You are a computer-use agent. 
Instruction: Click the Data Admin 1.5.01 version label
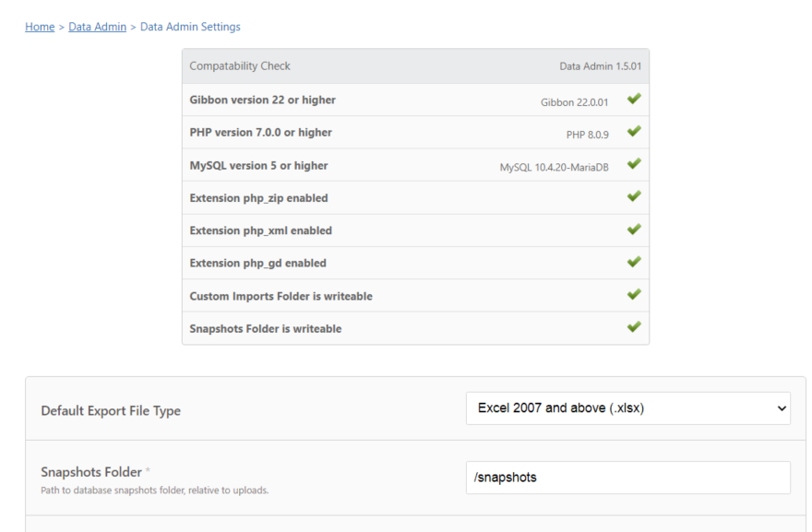click(x=600, y=66)
